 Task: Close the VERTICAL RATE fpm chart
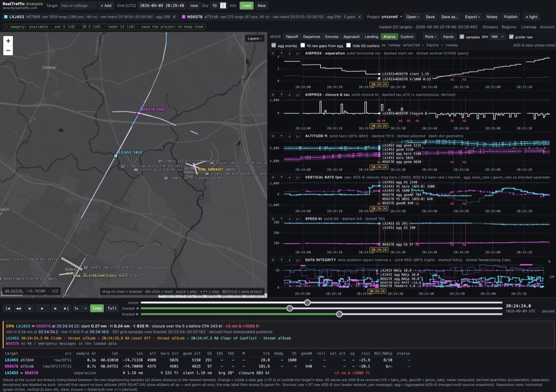[x=273, y=177]
